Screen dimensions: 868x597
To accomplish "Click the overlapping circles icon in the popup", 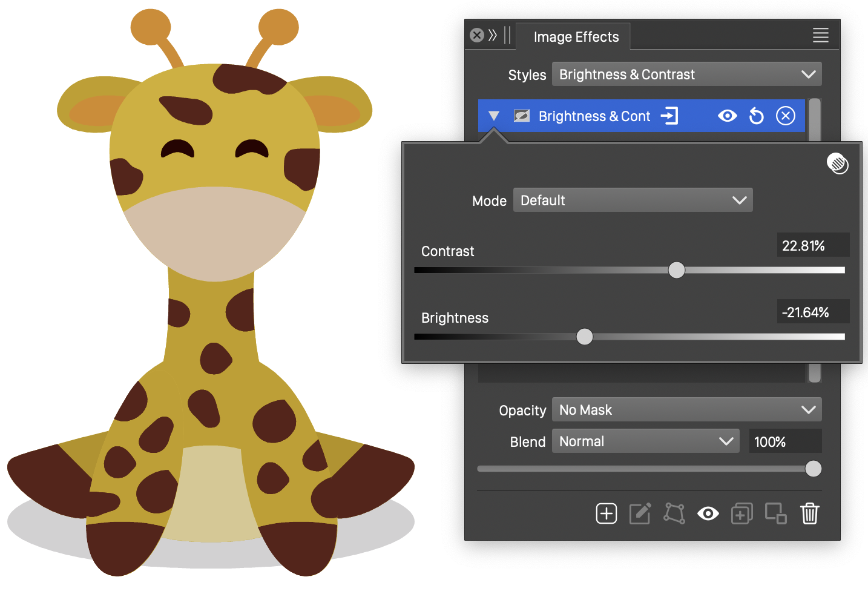I will (x=838, y=163).
